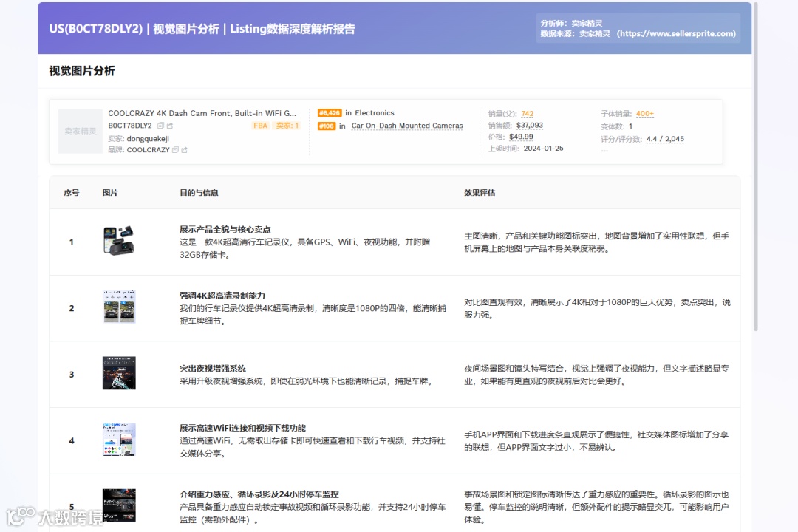Viewport: 798px width, 532px height.
Task: Click heading 介绍重力感应、循环录影及24小时停车监控
Action: pos(259,494)
